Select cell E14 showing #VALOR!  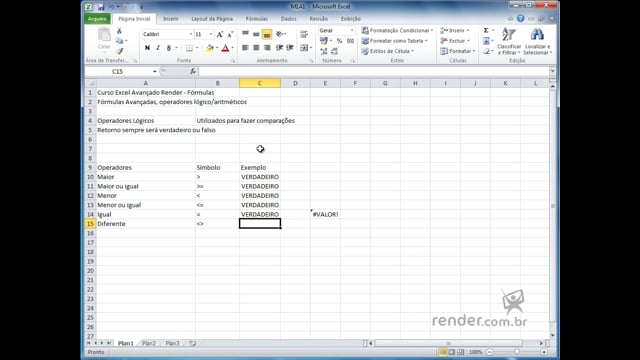point(325,214)
